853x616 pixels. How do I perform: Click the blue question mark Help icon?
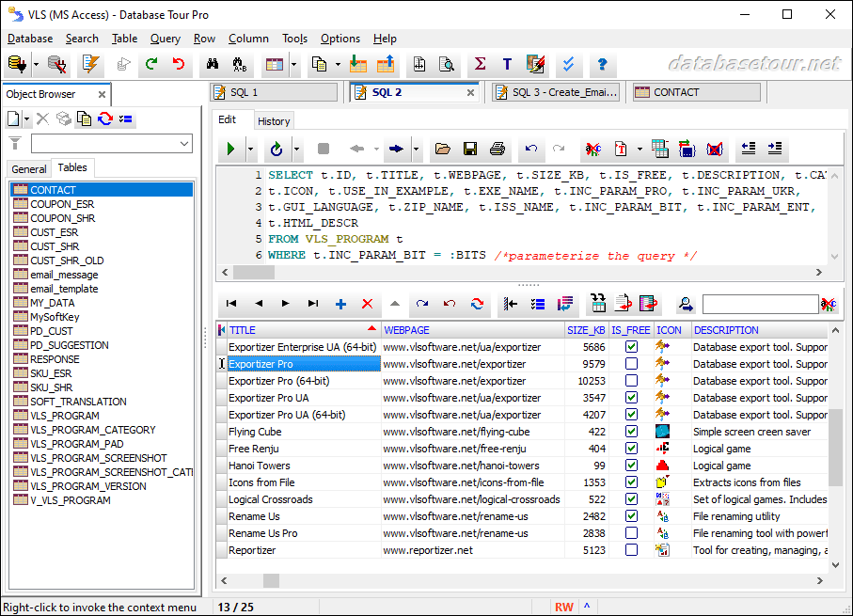coord(602,65)
